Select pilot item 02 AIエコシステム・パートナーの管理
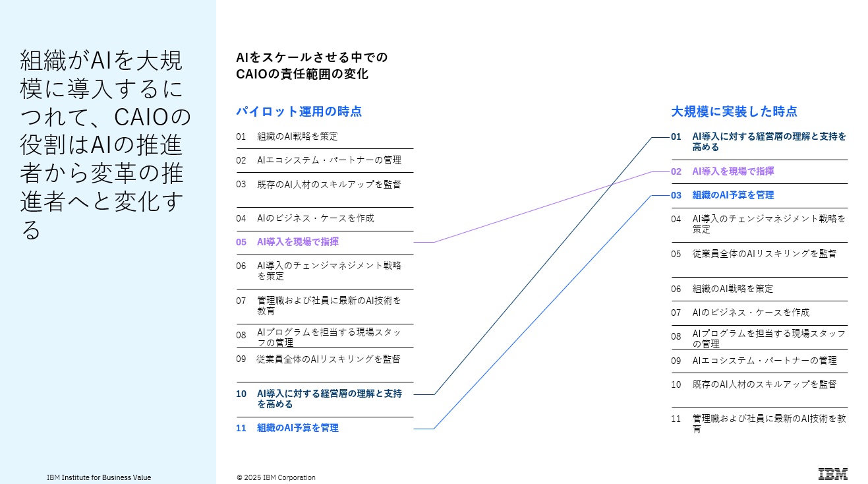 pyautogui.click(x=328, y=160)
